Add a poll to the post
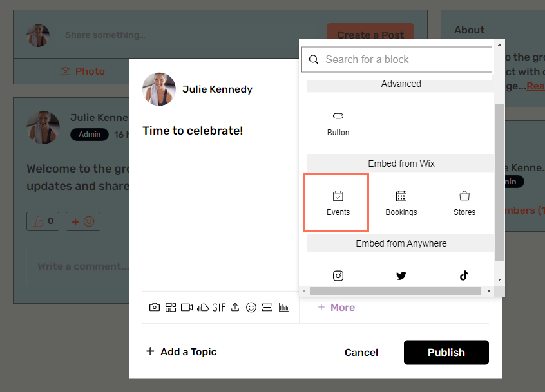Screen dimensions: 545x392 pos(283,307)
